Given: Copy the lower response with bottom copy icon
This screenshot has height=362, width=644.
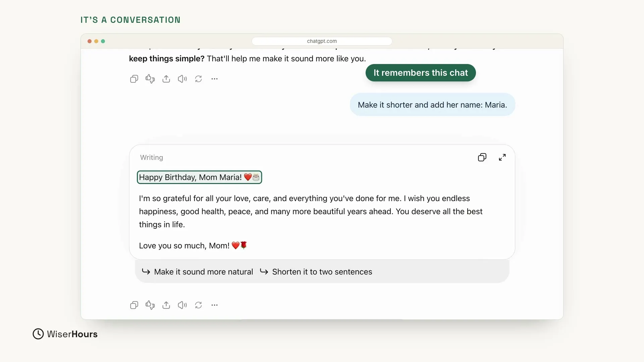Looking at the screenshot, I should pyautogui.click(x=134, y=305).
